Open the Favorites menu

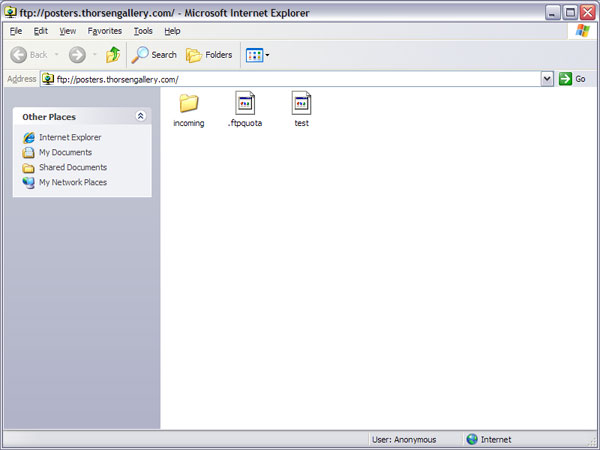pyautogui.click(x=104, y=31)
